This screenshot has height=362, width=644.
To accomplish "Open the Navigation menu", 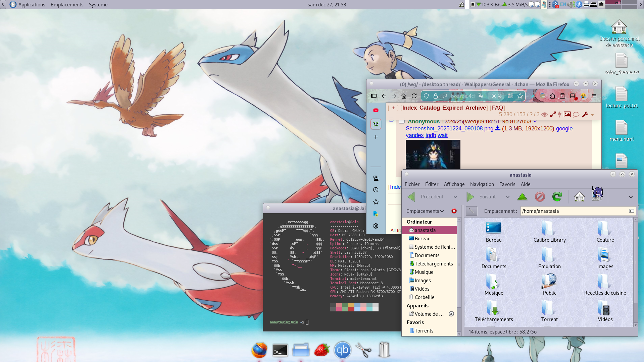I will 482,184.
